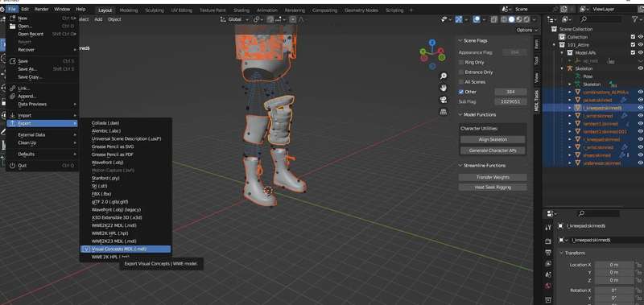Enable the Ring Only checkbox
The image size is (644, 305).
(x=461, y=63)
